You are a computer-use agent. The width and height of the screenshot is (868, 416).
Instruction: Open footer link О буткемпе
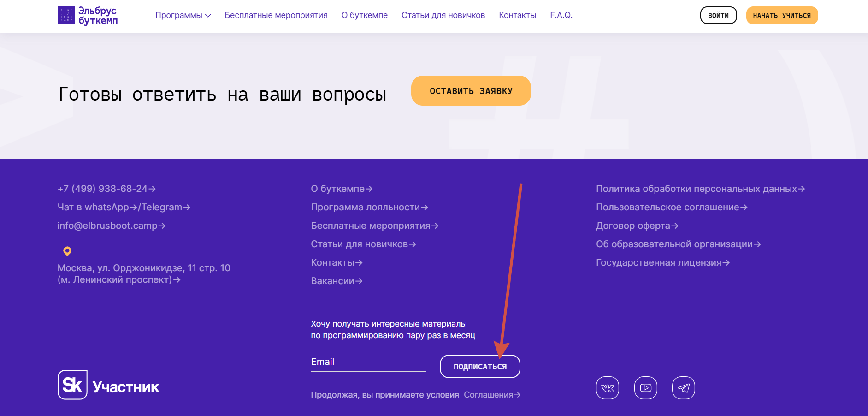pyautogui.click(x=342, y=189)
